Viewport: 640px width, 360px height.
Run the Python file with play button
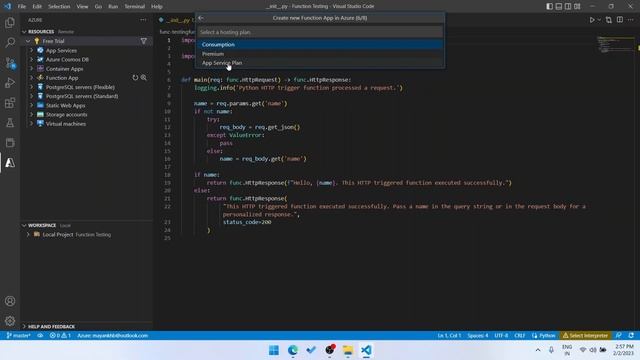pyautogui.click(x=592, y=20)
